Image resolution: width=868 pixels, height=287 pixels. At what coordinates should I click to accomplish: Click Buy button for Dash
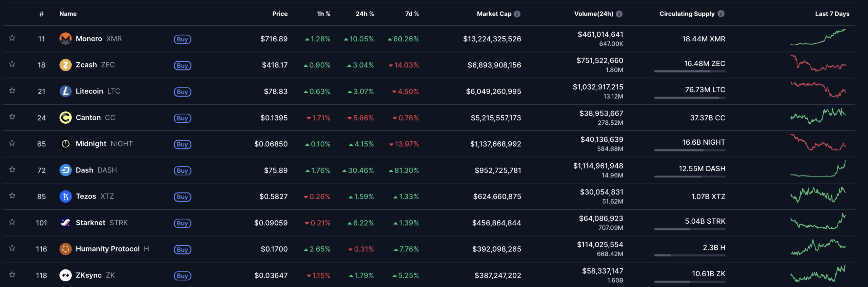tap(182, 171)
